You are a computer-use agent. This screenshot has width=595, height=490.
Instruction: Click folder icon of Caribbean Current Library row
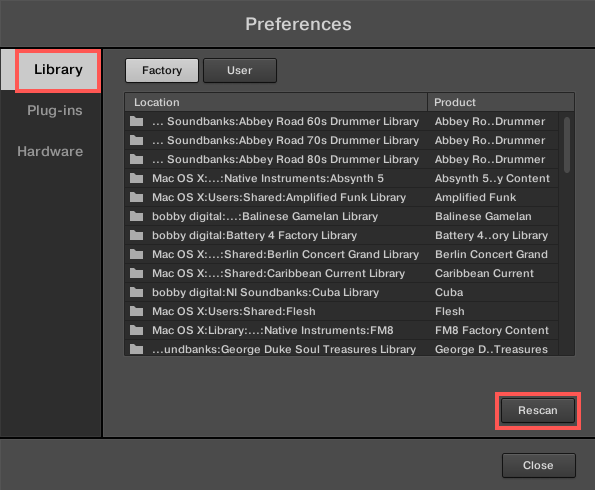coord(136,273)
